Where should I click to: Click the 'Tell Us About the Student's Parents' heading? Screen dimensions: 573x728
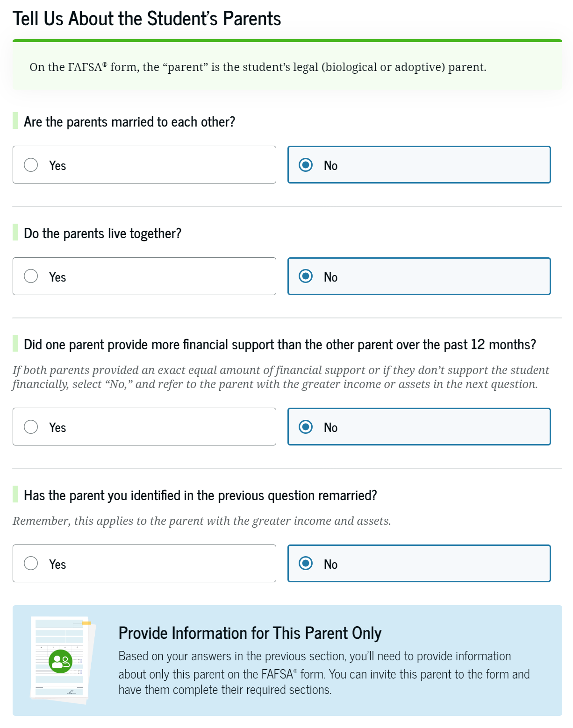click(x=147, y=19)
